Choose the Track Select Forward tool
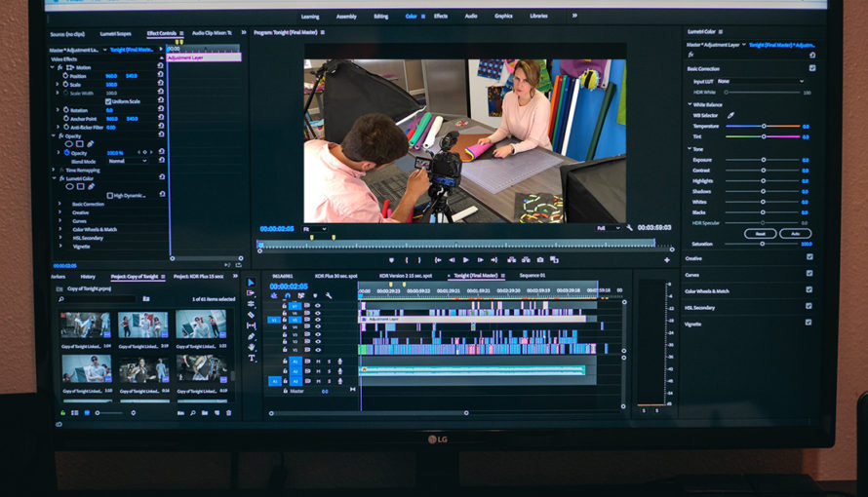The width and height of the screenshot is (868, 497). pyautogui.click(x=251, y=293)
